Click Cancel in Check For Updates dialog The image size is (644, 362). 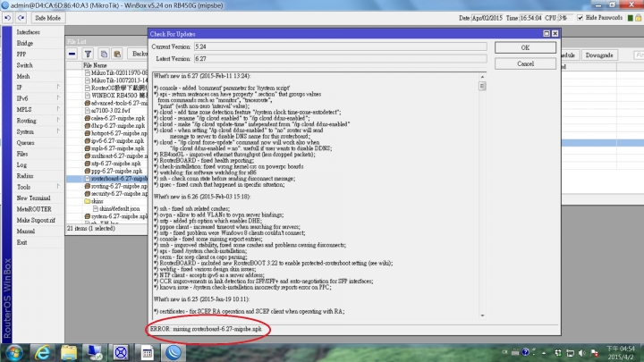[x=525, y=64]
